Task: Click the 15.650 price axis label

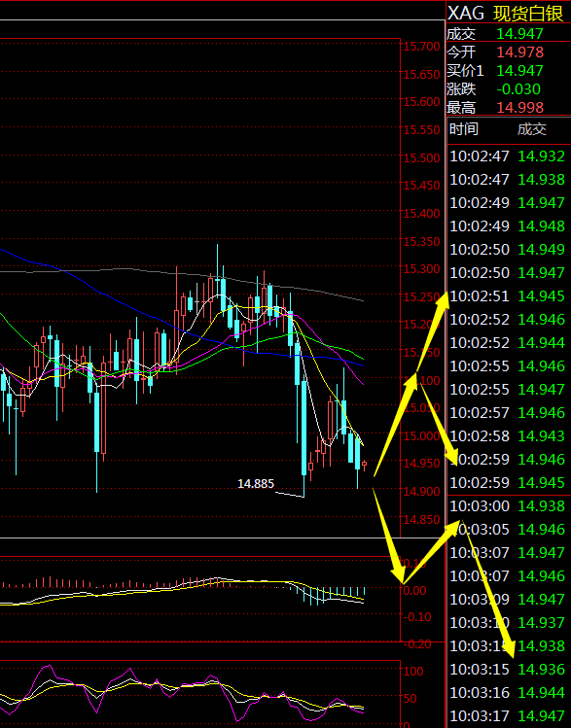Action: click(421, 74)
